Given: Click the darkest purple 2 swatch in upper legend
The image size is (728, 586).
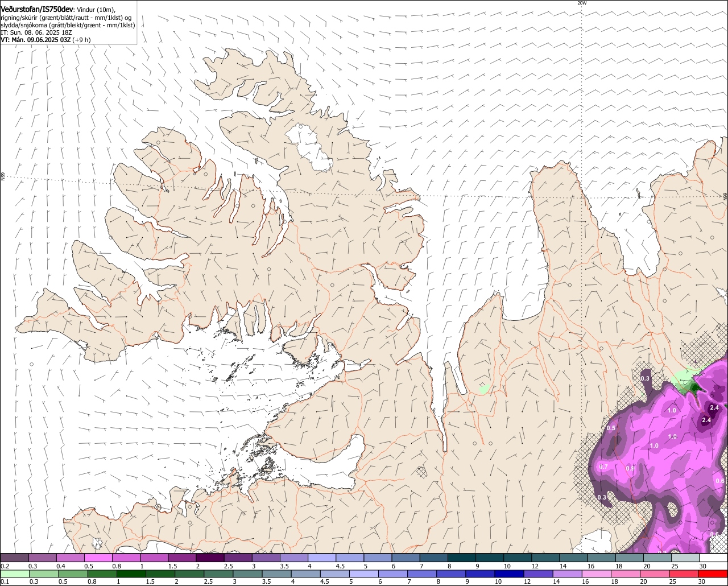Looking at the screenshot, I should (x=210, y=558).
